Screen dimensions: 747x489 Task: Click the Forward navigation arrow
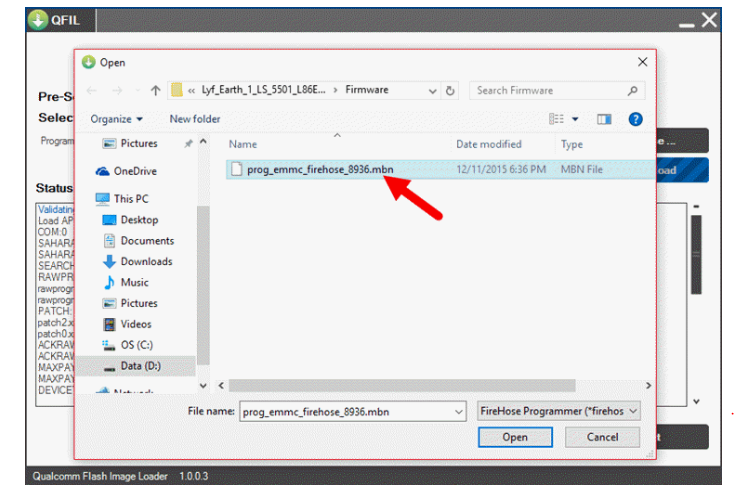click(117, 90)
